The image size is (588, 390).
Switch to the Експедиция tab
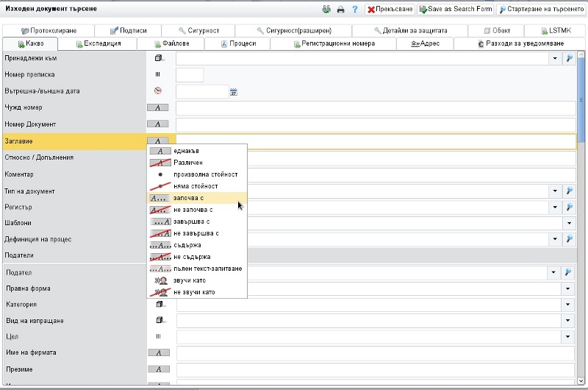(x=98, y=43)
